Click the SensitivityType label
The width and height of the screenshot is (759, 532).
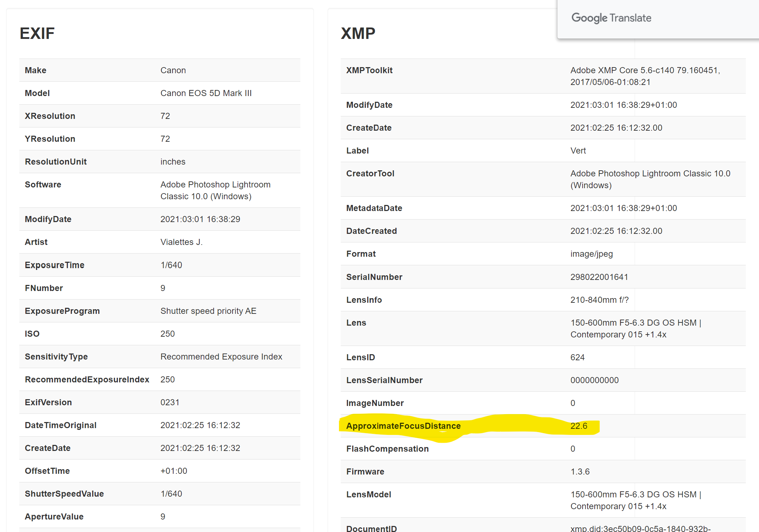[56, 357]
